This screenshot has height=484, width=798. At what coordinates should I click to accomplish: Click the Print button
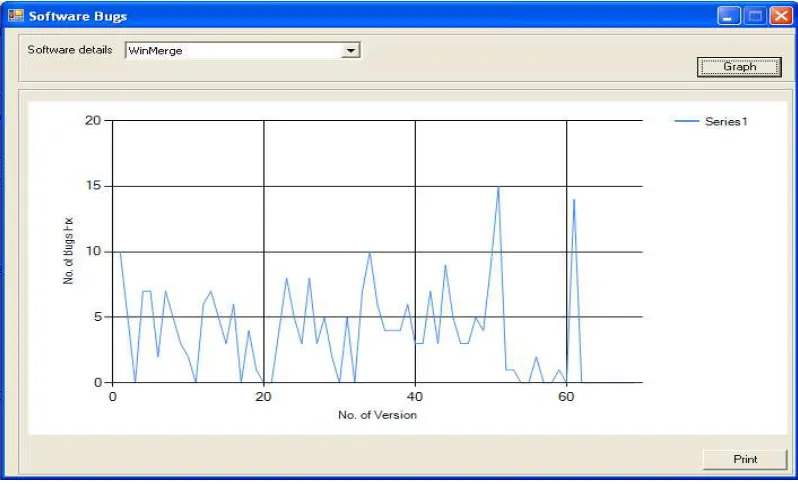(745, 459)
